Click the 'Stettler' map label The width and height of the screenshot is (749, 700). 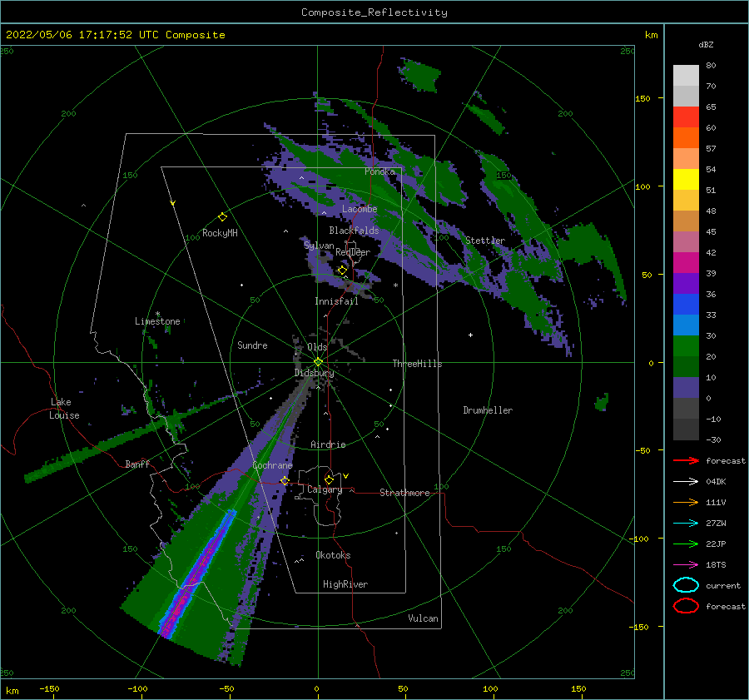coord(485,241)
